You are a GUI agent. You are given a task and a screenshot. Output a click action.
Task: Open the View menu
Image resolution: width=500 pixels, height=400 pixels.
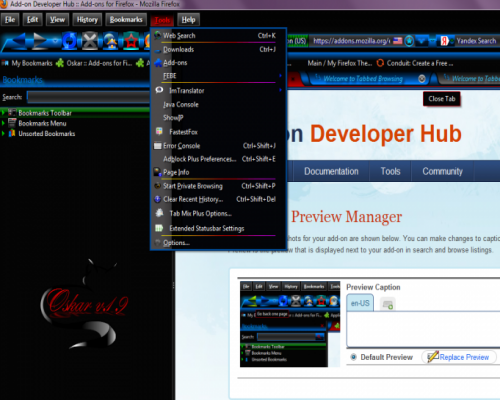57,20
